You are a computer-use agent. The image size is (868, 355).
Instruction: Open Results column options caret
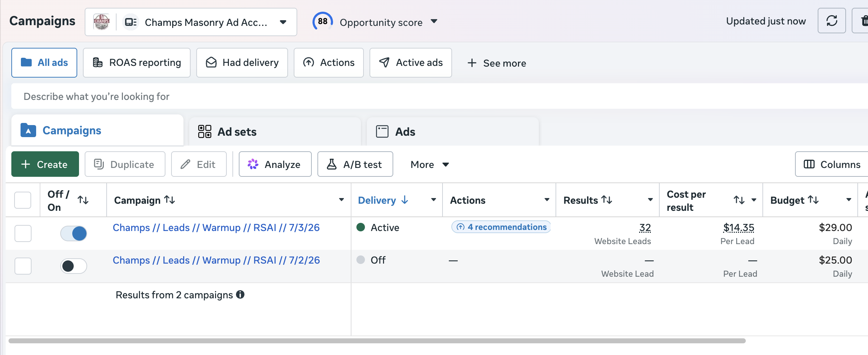pos(650,200)
